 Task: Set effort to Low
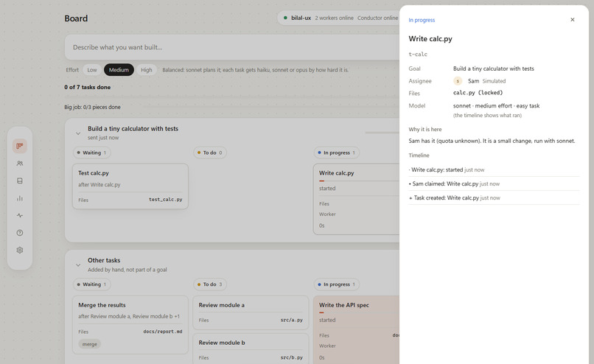pyautogui.click(x=92, y=70)
